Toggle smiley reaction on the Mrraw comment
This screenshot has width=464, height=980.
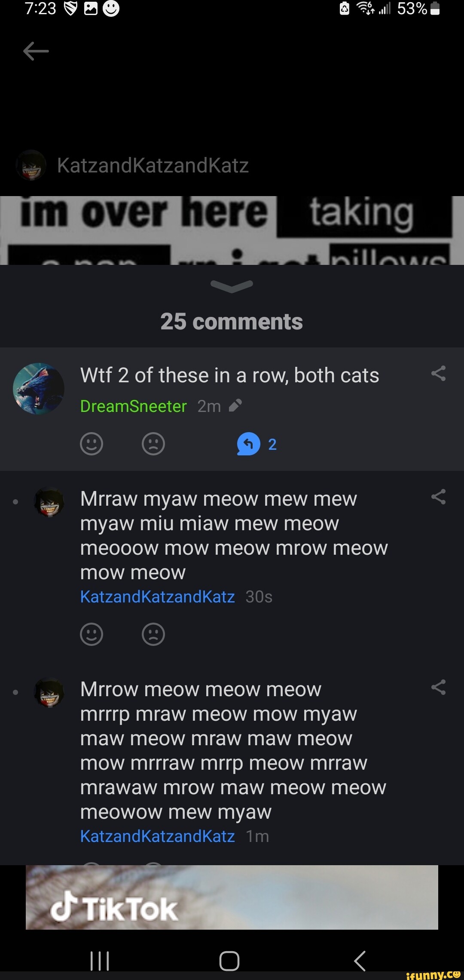pyautogui.click(x=92, y=634)
